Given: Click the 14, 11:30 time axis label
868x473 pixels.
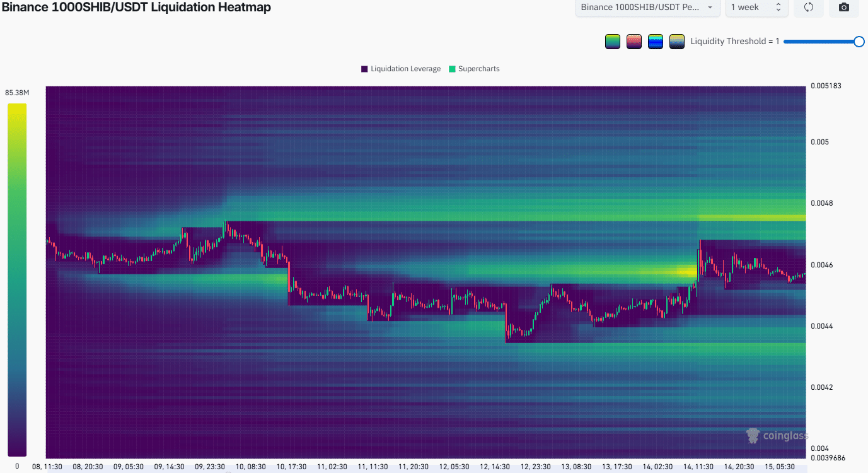Looking at the screenshot, I should (698, 467).
